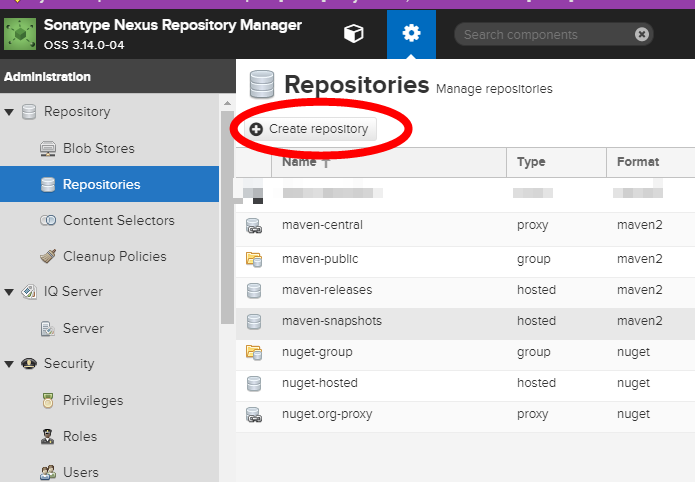Click the Blob Stores icon
Viewport: 695px width, 482px height.
[48, 149]
